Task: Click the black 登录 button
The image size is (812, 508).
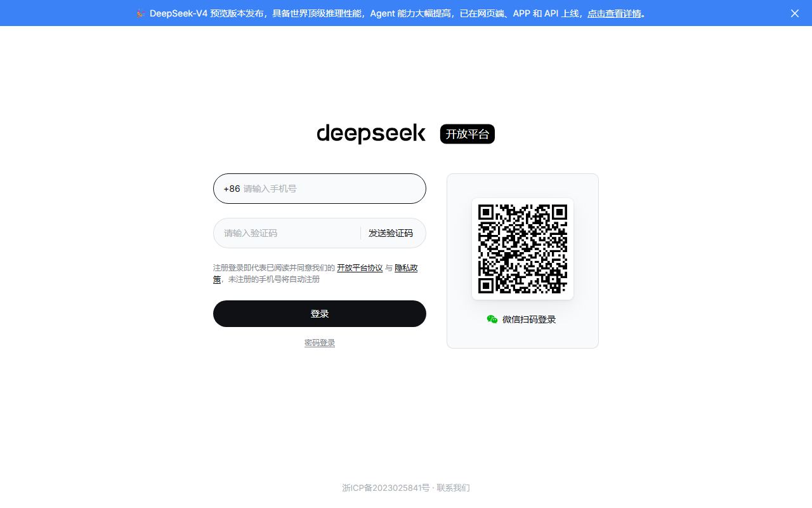Action: (x=320, y=314)
